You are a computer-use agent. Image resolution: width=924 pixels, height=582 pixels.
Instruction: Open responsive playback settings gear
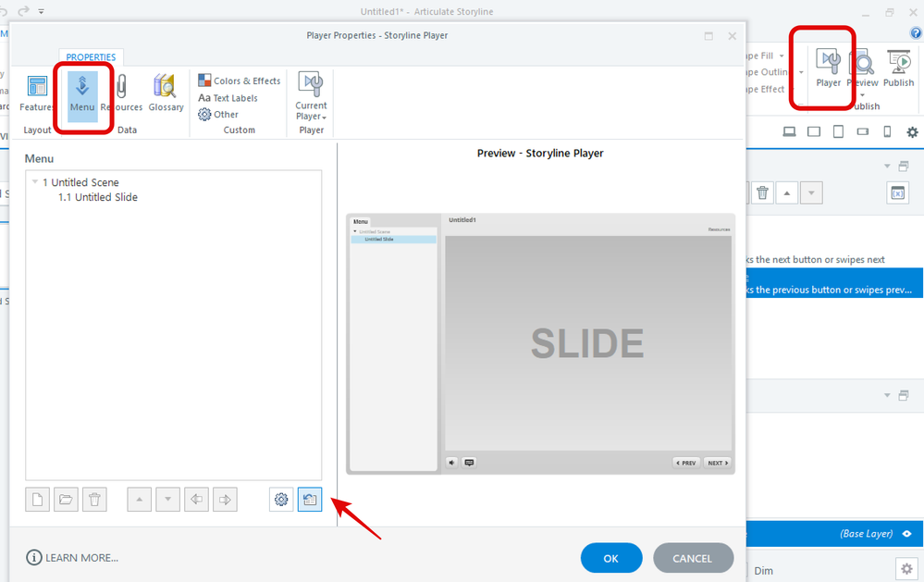point(912,132)
